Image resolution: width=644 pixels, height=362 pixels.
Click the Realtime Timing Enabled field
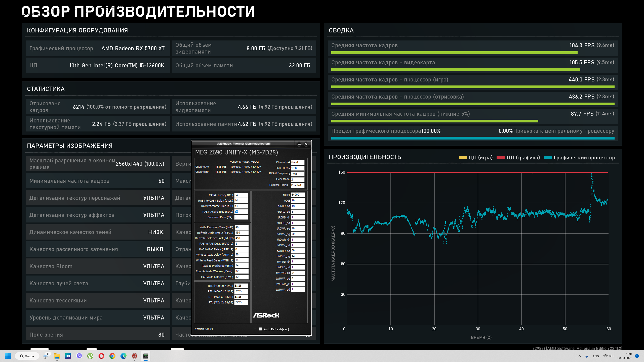(298, 185)
